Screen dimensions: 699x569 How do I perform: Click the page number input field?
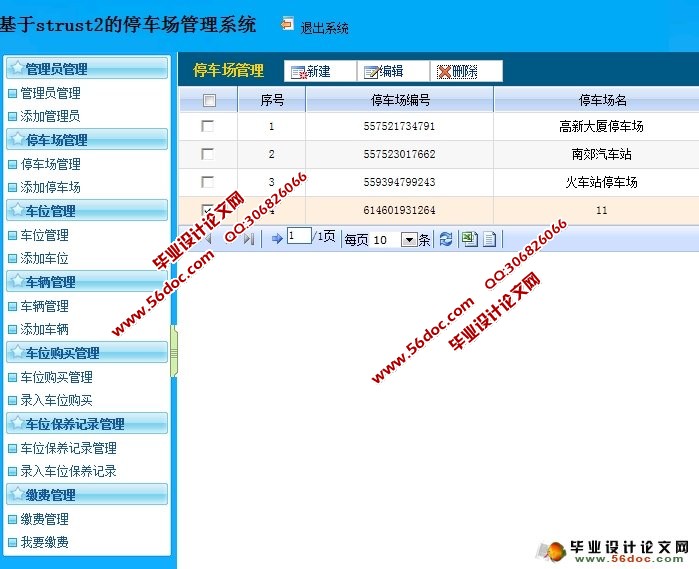point(299,235)
